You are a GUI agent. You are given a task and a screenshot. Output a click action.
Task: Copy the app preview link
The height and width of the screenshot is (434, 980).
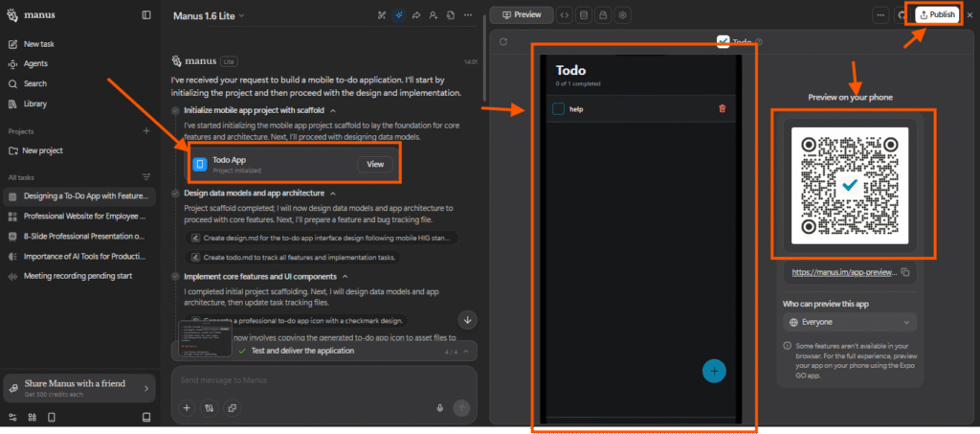(905, 273)
